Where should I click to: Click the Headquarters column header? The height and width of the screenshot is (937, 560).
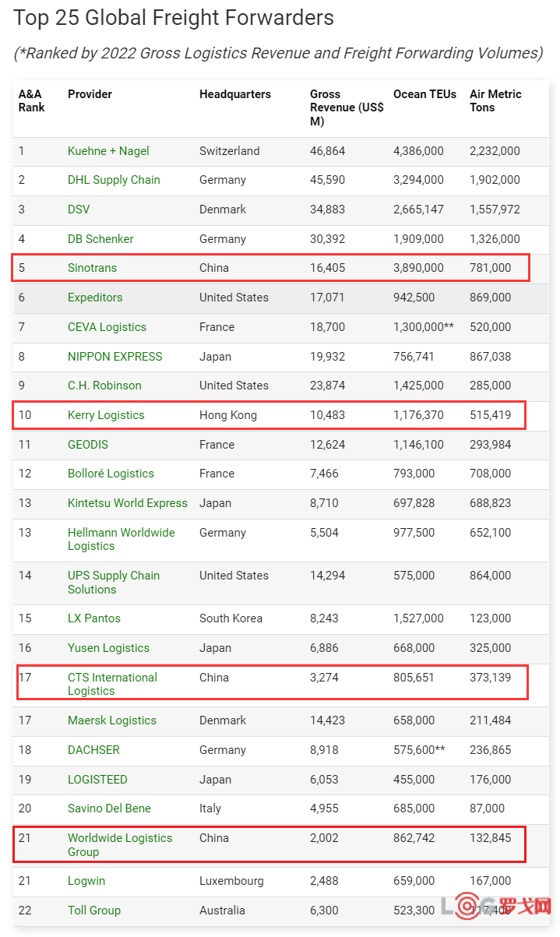coord(235,94)
